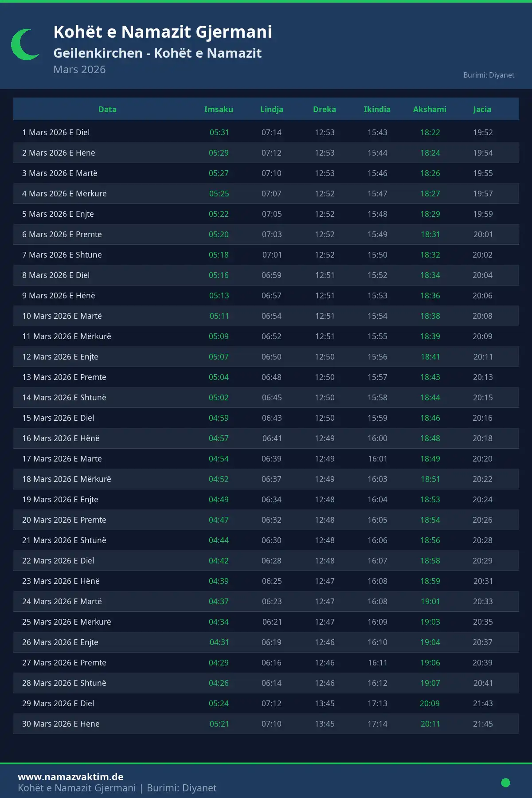Select the Imsaku column header
The width and height of the screenshot is (532, 798).
tap(219, 110)
